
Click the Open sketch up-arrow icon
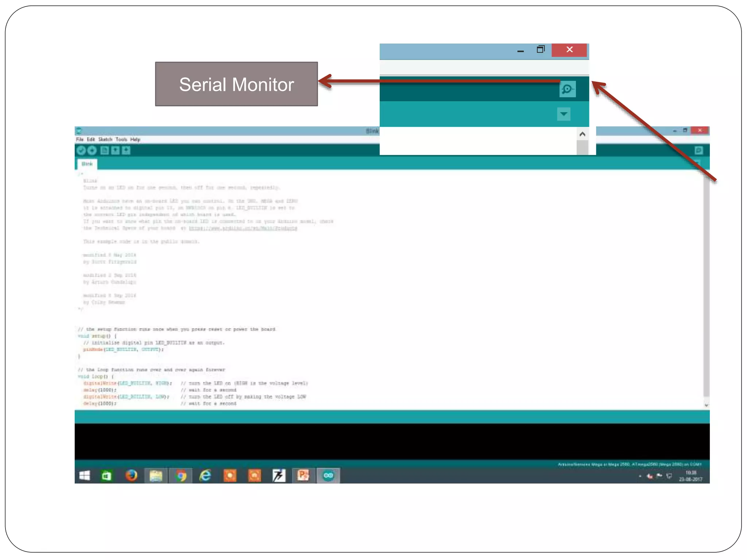pos(115,151)
